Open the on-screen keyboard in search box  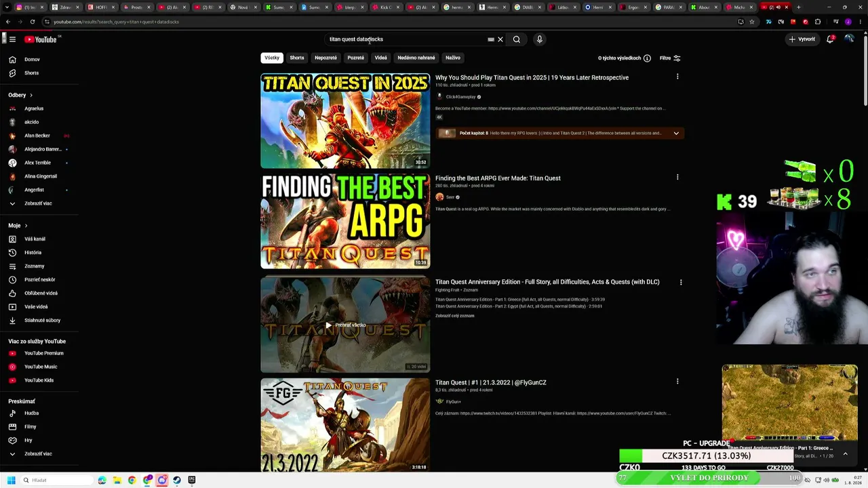click(x=491, y=39)
